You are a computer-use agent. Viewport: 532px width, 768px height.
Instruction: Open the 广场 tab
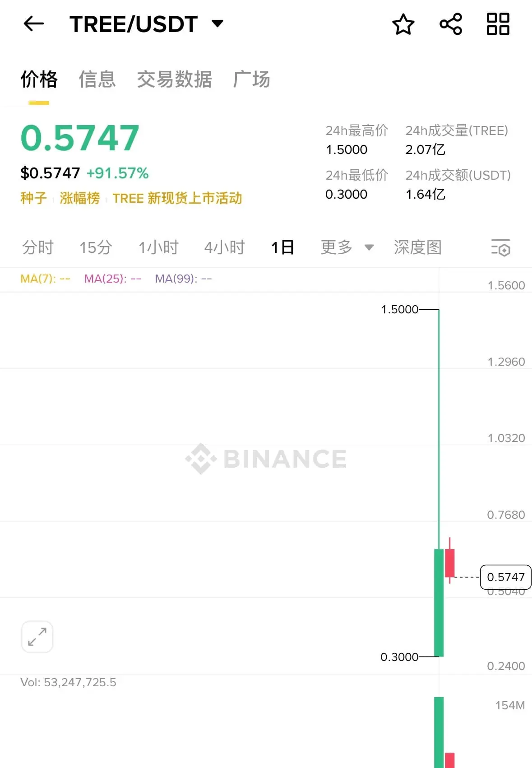click(x=252, y=79)
